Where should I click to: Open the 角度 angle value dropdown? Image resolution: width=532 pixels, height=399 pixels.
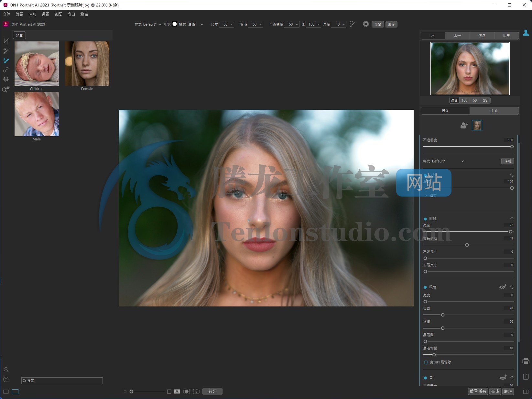[339, 24]
